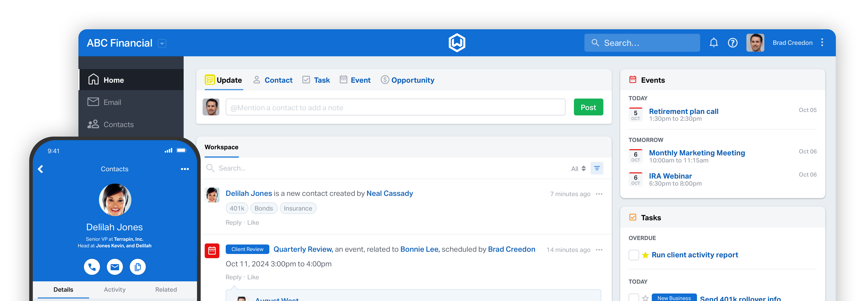Open more options for Quarterly Review post
This screenshot has height=301, width=868.
[599, 250]
